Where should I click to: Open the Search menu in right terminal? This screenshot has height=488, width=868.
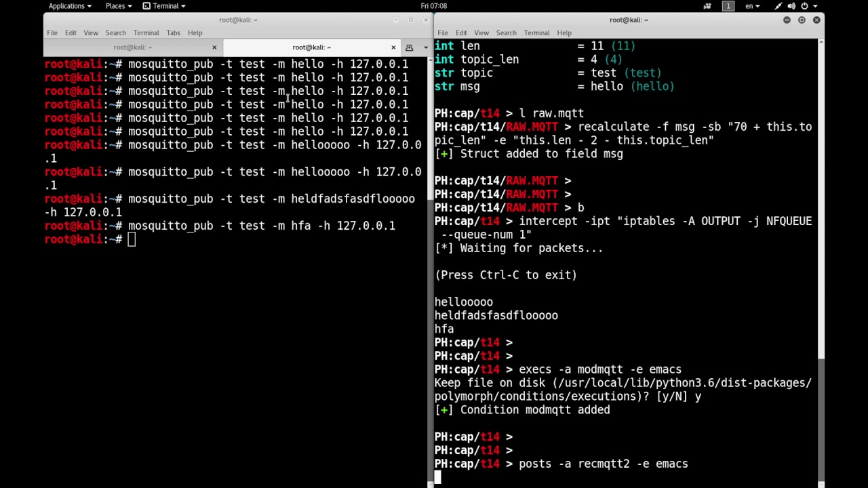[506, 33]
